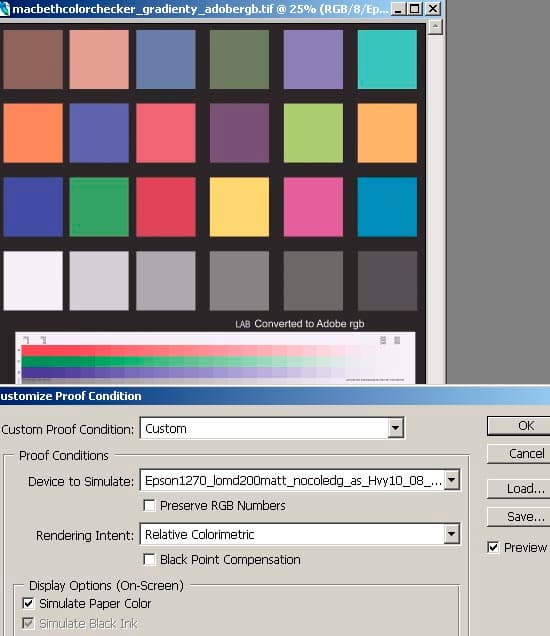Image resolution: width=550 pixels, height=636 pixels.
Task: Click the white grayscale patch
Action: [33, 281]
